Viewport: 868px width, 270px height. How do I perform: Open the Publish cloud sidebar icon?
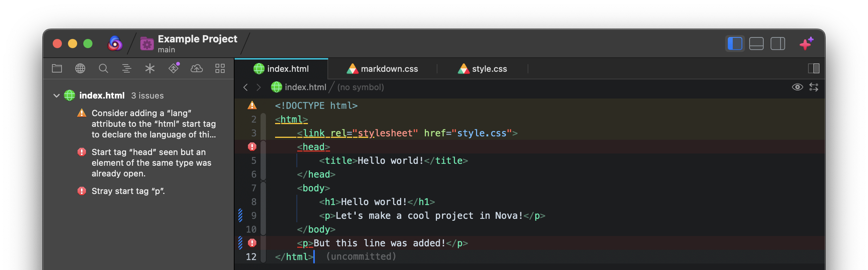click(x=197, y=68)
